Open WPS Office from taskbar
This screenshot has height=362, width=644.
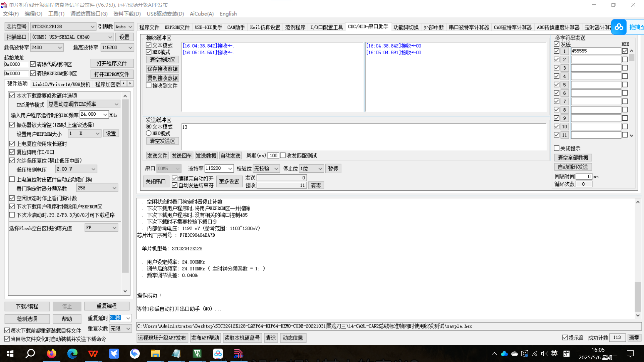(x=93, y=354)
